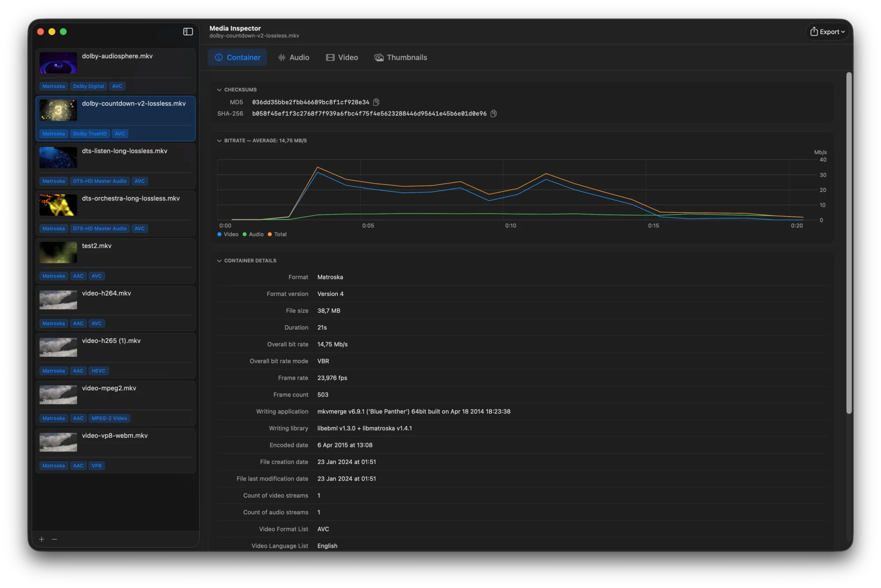This screenshot has width=881, height=588.
Task: Click the Dolby TrueHD tag
Action: pos(90,134)
